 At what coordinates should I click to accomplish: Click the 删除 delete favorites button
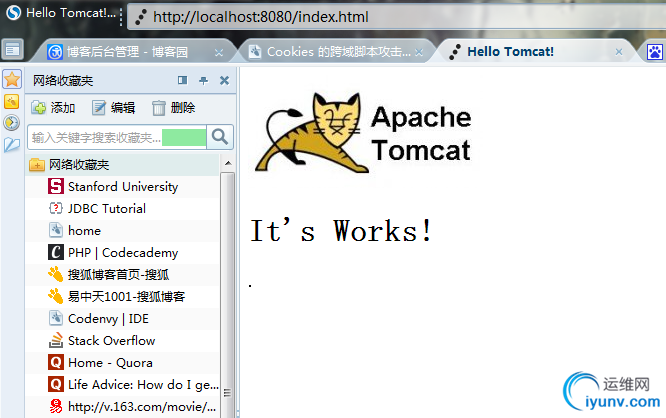pyautogui.click(x=174, y=108)
